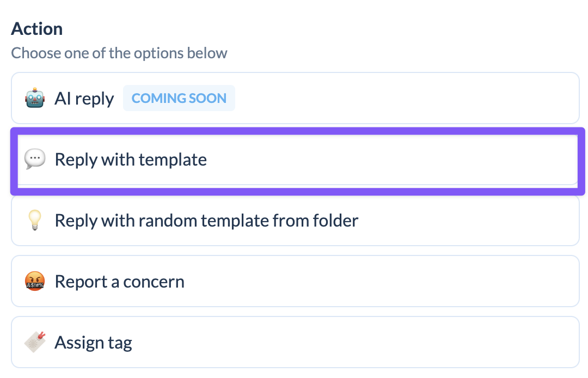Click the robot icon beside AI reply
This screenshot has height=378, width=588.
(35, 98)
